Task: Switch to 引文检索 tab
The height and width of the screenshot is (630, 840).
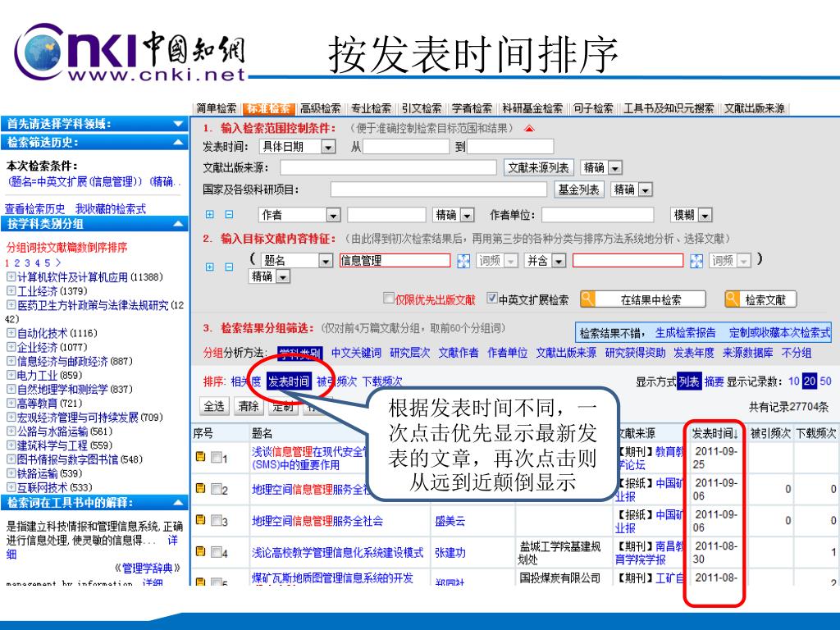Action: (422, 109)
